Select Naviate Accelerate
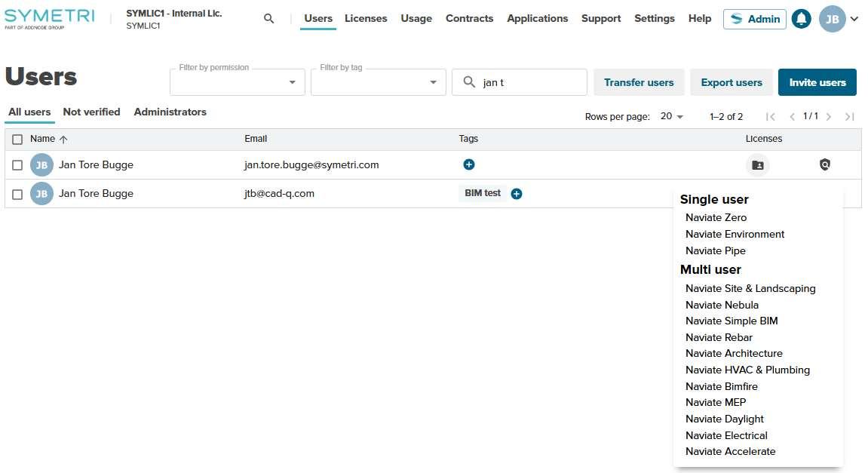The height and width of the screenshot is (473, 868). 730,451
